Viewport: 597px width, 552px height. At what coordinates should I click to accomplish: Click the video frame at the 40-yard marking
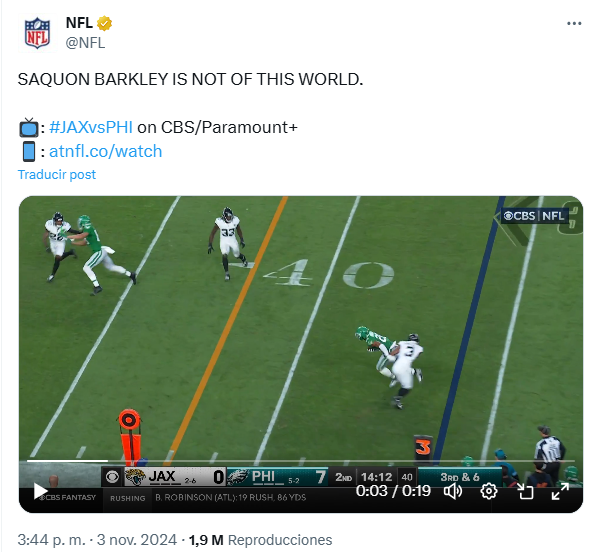329,274
